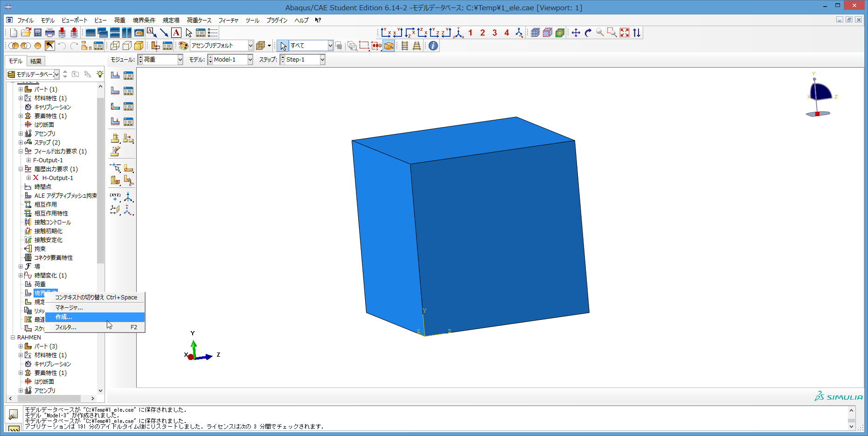The image size is (868, 436).
Task: Expand the H-Output-1 tree node
Action: pos(28,178)
